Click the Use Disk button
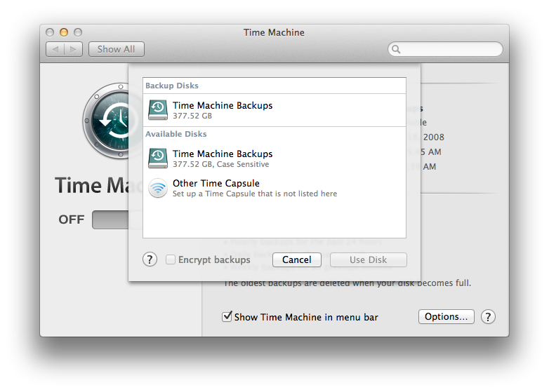 (x=369, y=260)
